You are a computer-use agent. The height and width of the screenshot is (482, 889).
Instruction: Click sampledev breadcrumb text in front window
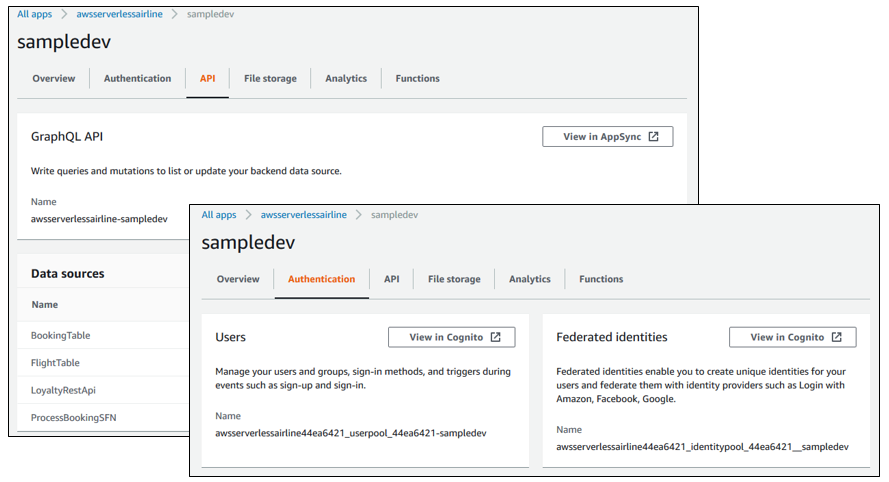395,215
